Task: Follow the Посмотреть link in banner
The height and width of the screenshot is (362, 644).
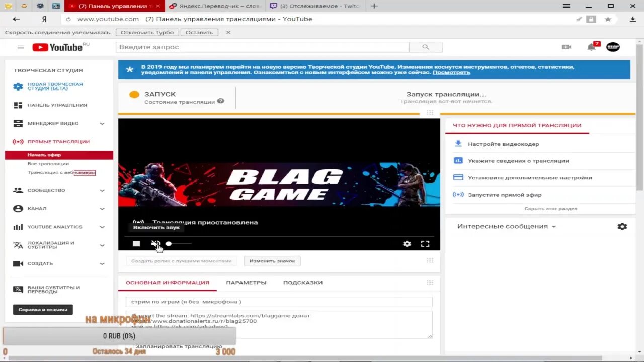Action: (451, 73)
